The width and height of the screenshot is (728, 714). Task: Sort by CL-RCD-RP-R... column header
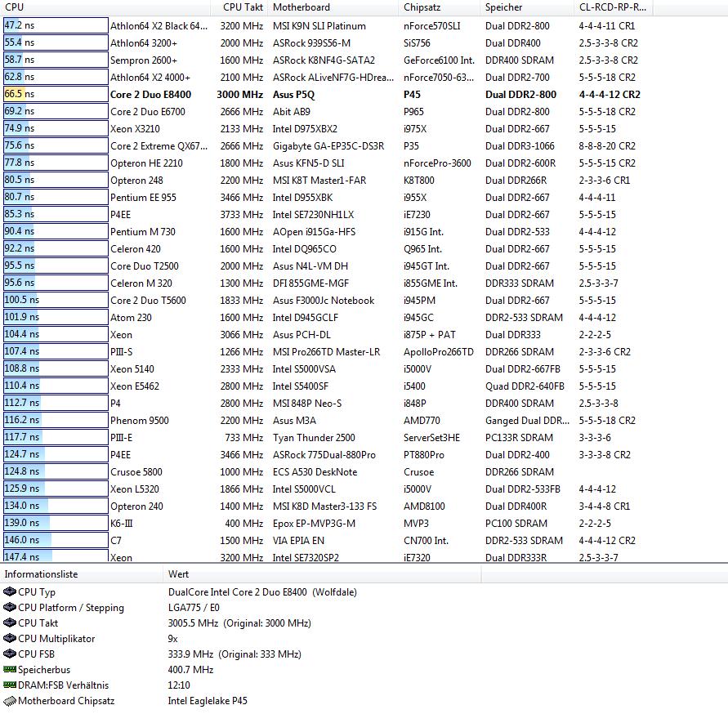(614, 7)
